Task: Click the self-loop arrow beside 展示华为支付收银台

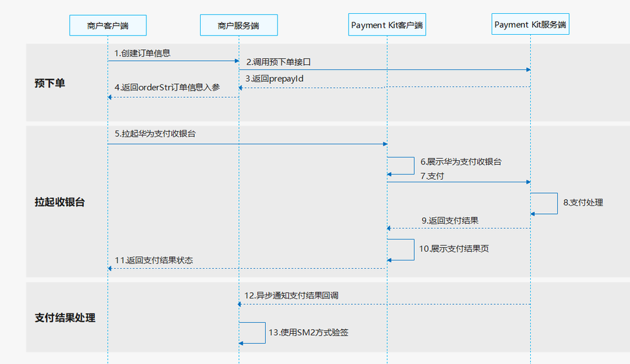Action: [x=401, y=166]
